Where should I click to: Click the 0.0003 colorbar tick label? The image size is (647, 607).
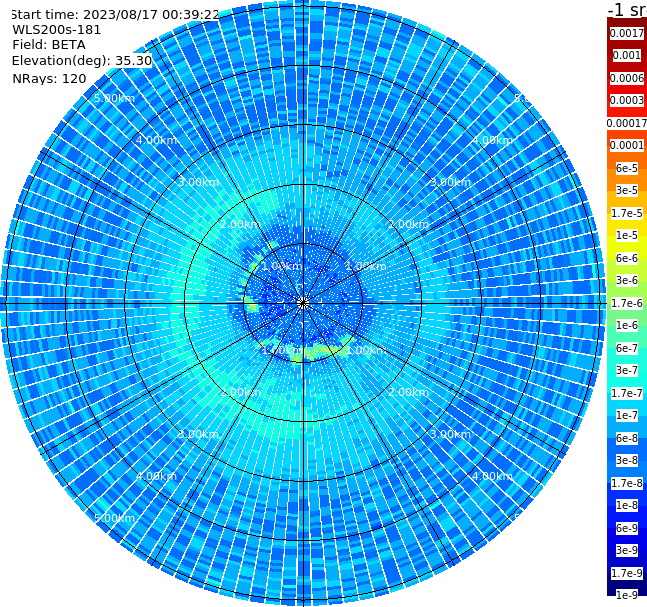point(627,100)
